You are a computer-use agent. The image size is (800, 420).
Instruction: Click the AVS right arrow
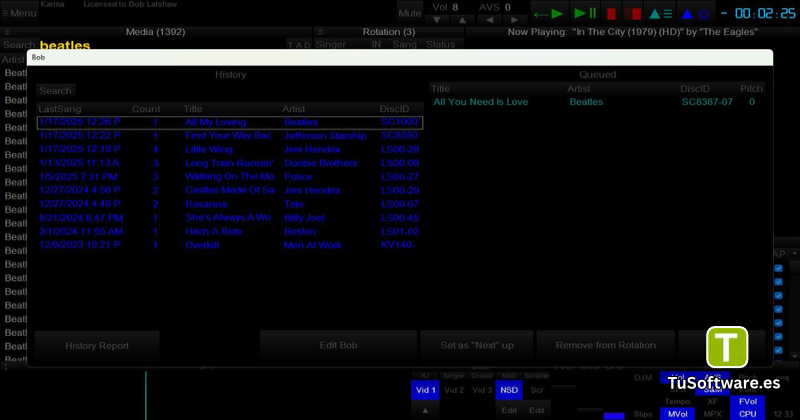point(514,20)
